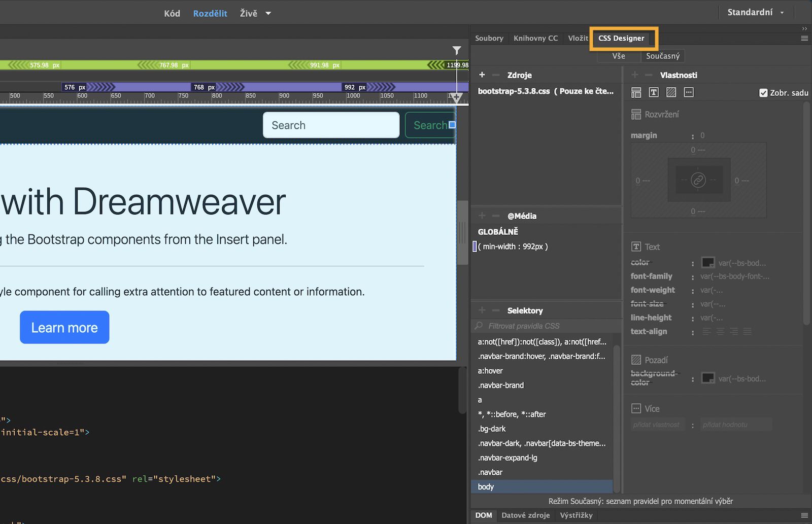Open the Více (more) properties category icon
The image size is (812, 524).
(689, 92)
